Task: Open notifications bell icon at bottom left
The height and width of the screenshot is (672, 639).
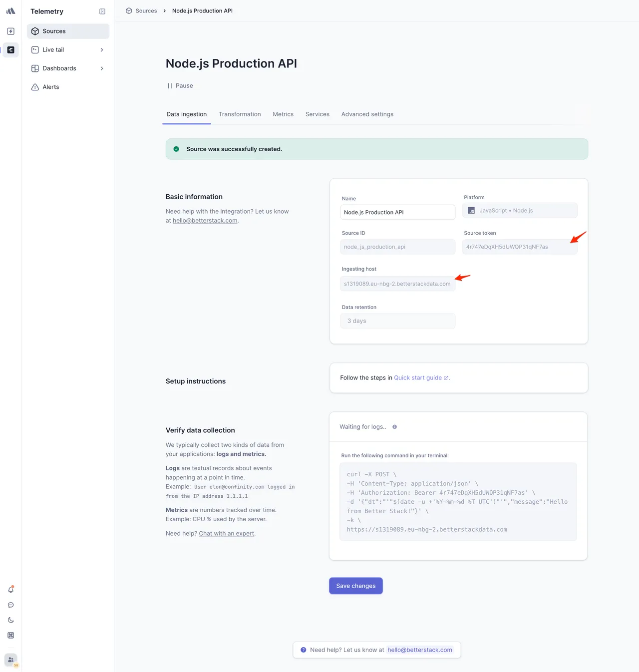Action: pyautogui.click(x=10, y=590)
